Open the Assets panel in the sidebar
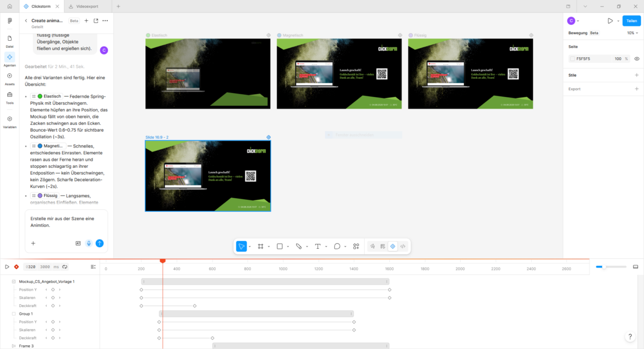The height and width of the screenshot is (349, 644). [9, 79]
